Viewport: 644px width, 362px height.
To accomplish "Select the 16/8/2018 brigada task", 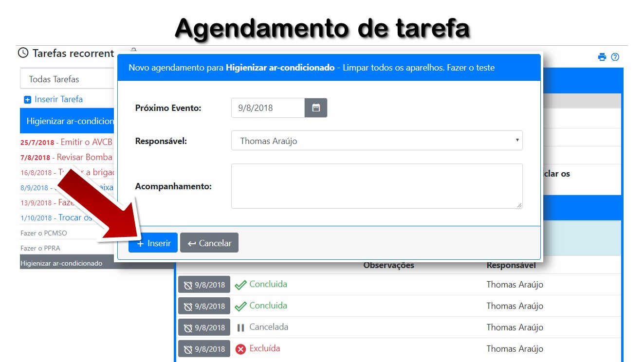I will pyautogui.click(x=67, y=173).
